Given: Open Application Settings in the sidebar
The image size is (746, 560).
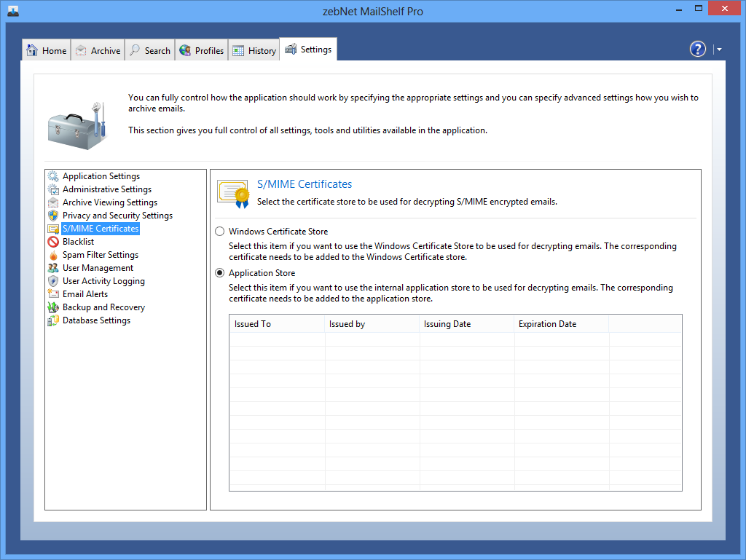Looking at the screenshot, I should pos(101,176).
